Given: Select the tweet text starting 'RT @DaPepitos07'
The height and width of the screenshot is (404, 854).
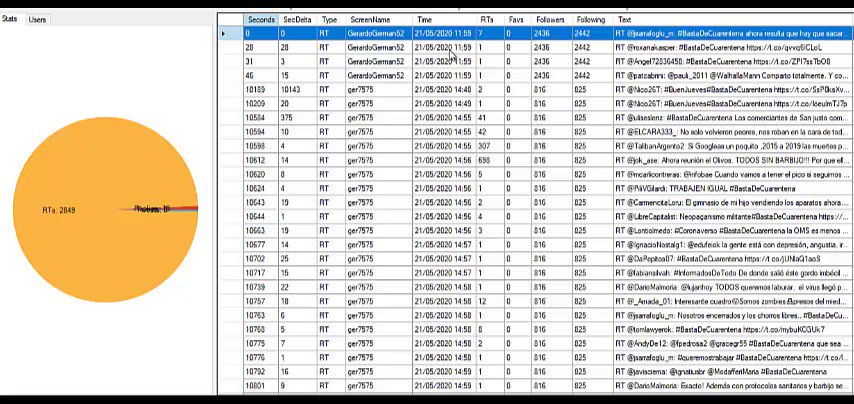Looking at the screenshot, I should pos(733,260).
